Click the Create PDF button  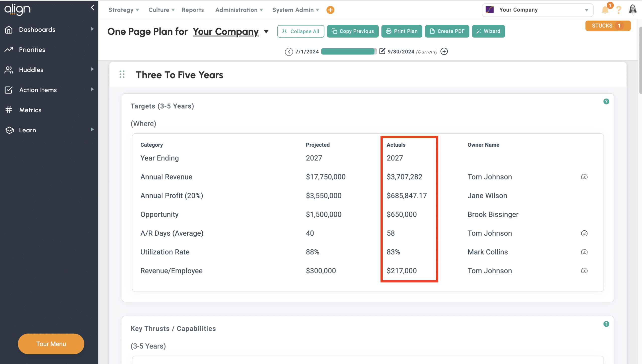pyautogui.click(x=447, y=31)
